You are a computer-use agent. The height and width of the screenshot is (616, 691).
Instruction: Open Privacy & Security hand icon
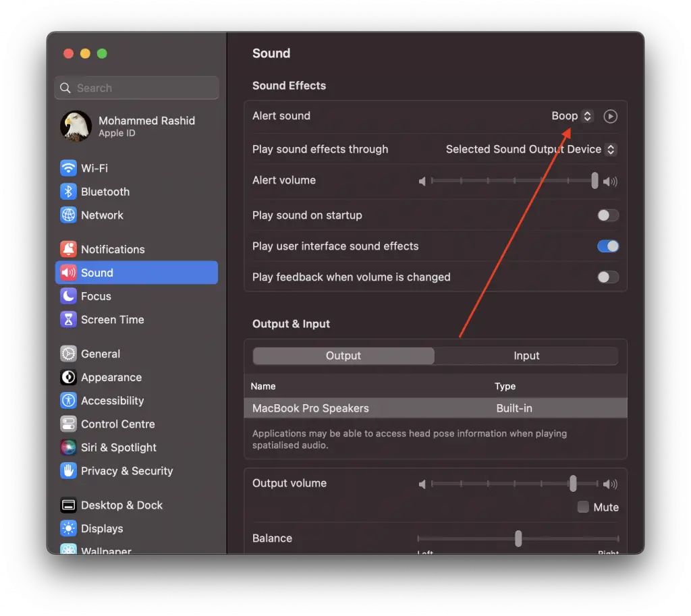click(x=68, y=470)
